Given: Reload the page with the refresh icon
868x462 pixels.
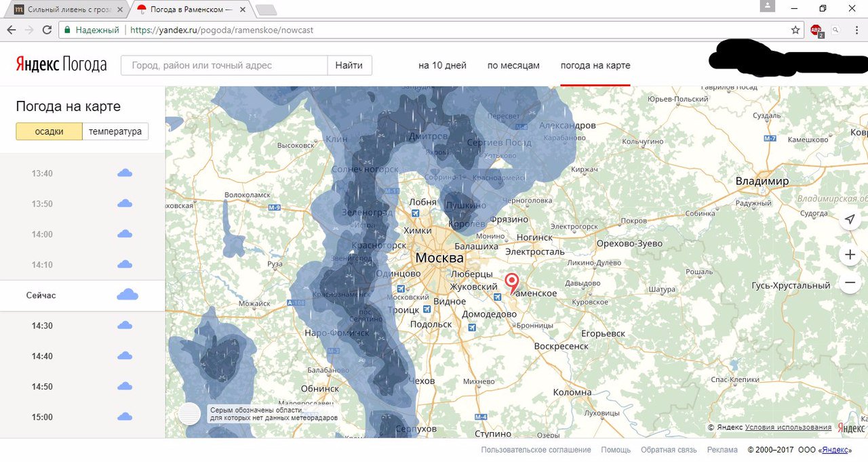Looking at the screenshot, I should point(47,30).
